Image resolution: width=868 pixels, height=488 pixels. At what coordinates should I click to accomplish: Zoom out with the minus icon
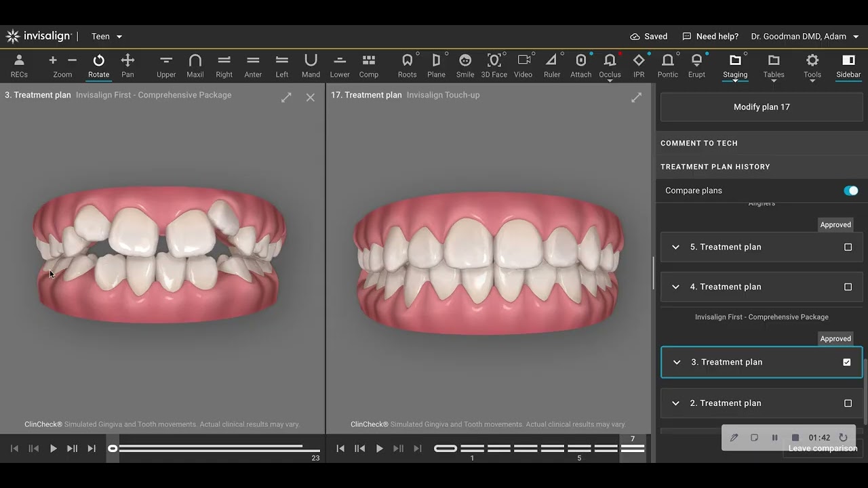click(x=73, y=60)
